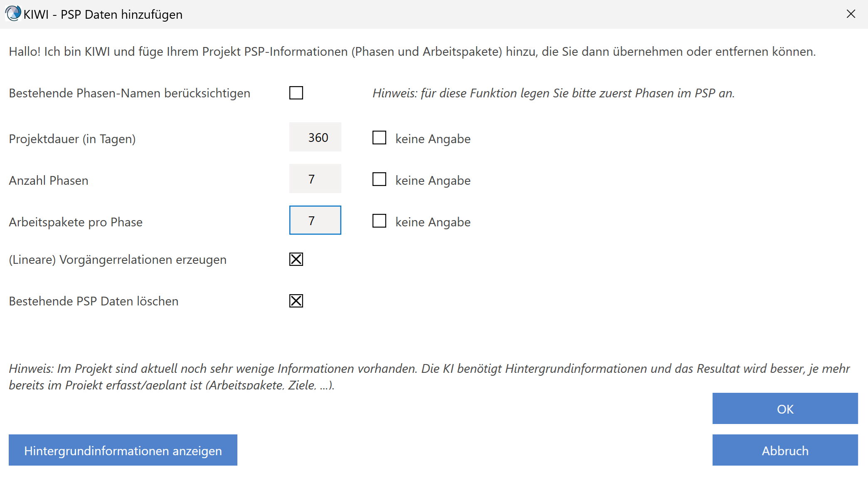This screenshot has width=868, height=481.
Task: Click the 'Bestehende PSP Daten löschen' label
Action: (x=94, y=301)
